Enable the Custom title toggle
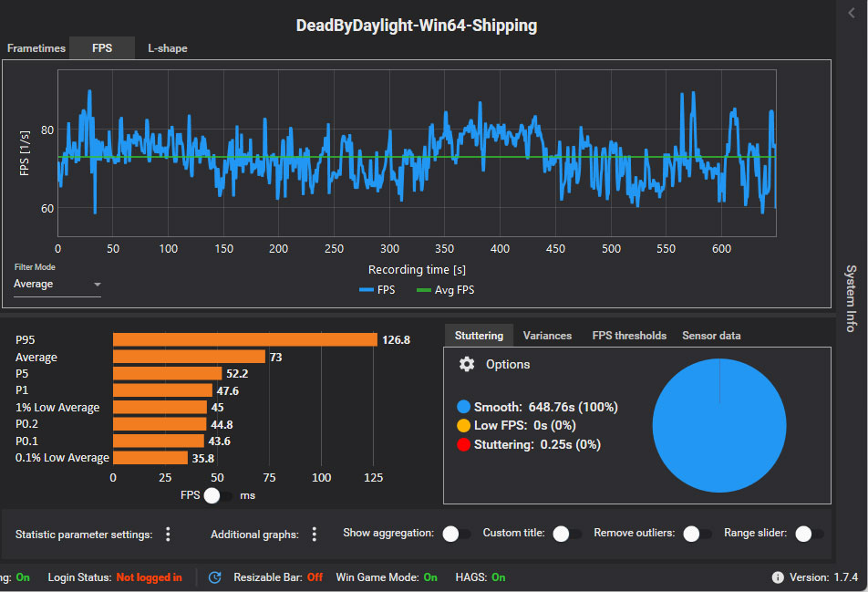The height and width of the screenshot is (592, 868). [x=566, y=535]
